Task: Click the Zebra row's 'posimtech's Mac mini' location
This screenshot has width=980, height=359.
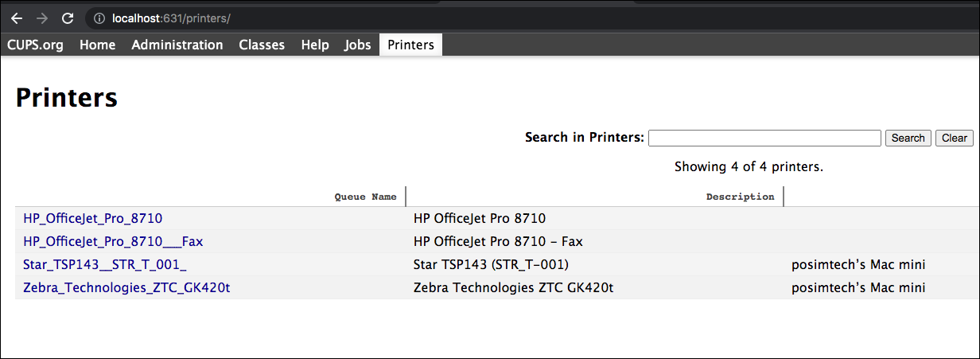Action: [859, 287]
